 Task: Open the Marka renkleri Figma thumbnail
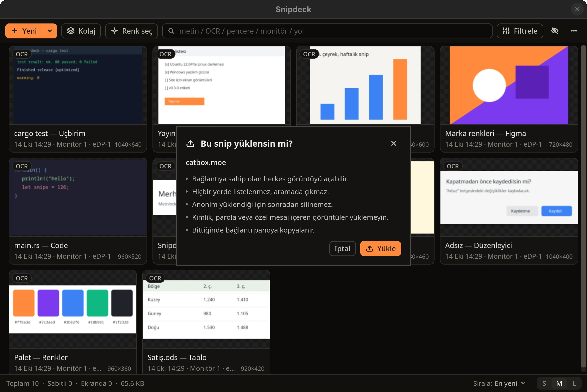tap(509, 85)
